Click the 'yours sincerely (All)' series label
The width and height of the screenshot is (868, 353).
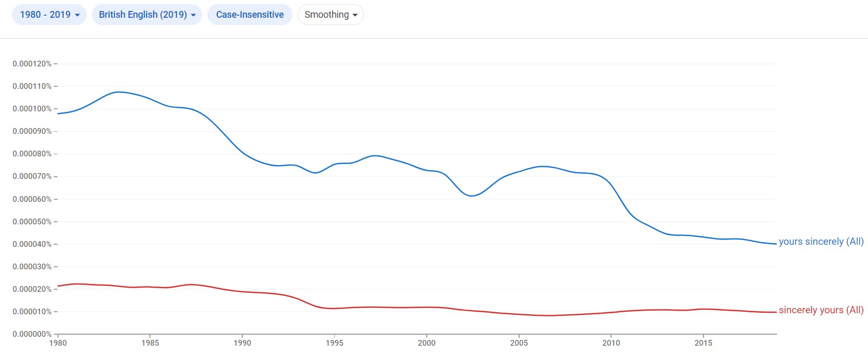(x=821, y=242)
